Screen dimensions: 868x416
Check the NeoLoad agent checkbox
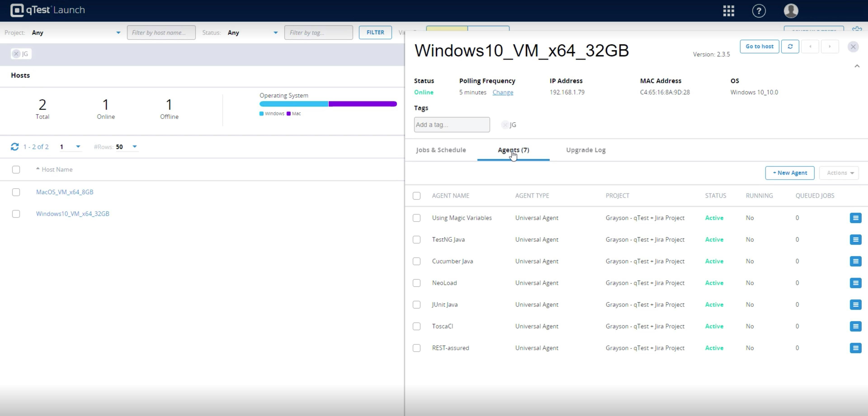tap(416, 283)
